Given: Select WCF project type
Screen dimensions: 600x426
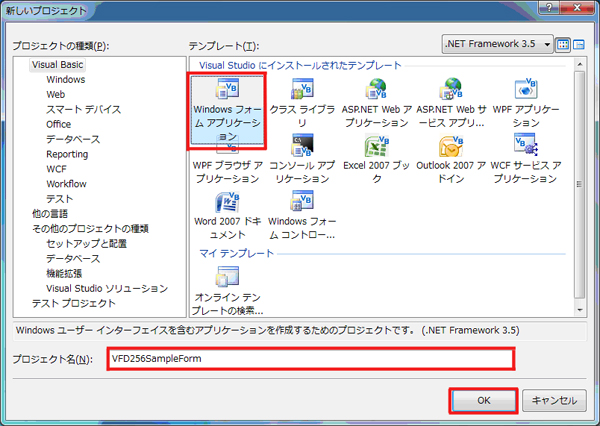Looking at the screenshot, I should (57, 169).
